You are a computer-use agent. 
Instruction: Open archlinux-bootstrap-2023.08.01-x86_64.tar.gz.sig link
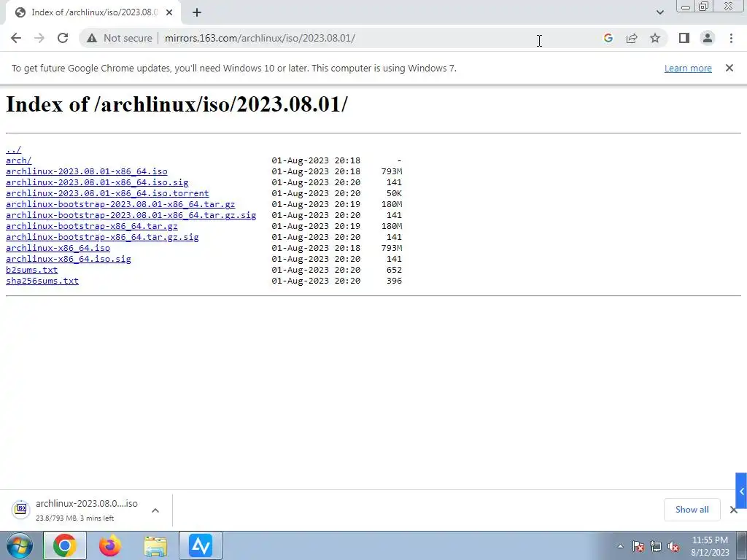[x=131, y=215]
